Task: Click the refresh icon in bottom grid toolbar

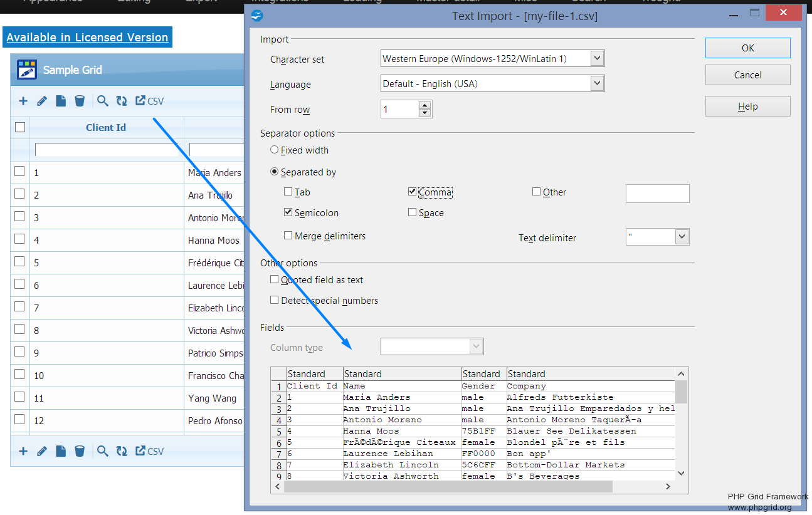Action: point(122,451)
